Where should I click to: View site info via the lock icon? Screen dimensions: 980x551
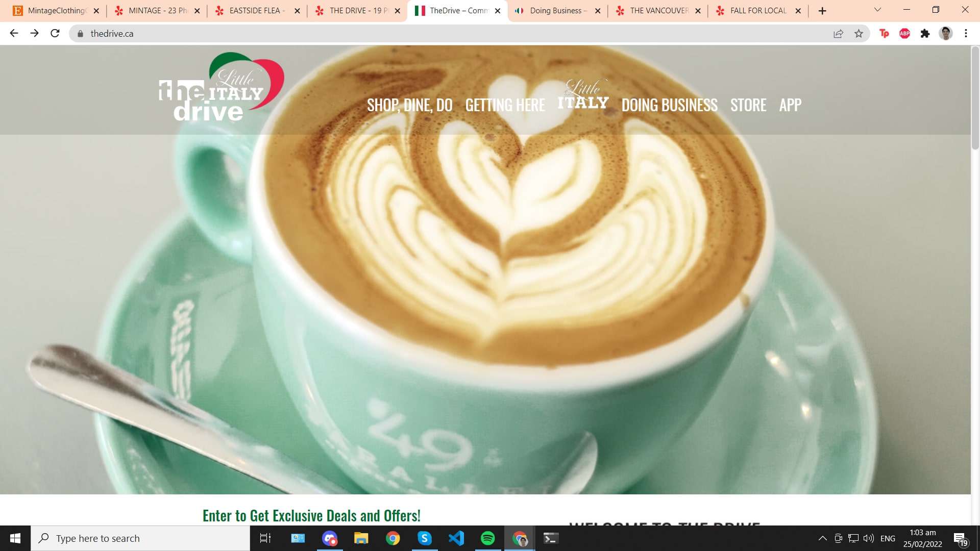coord(80,34)
